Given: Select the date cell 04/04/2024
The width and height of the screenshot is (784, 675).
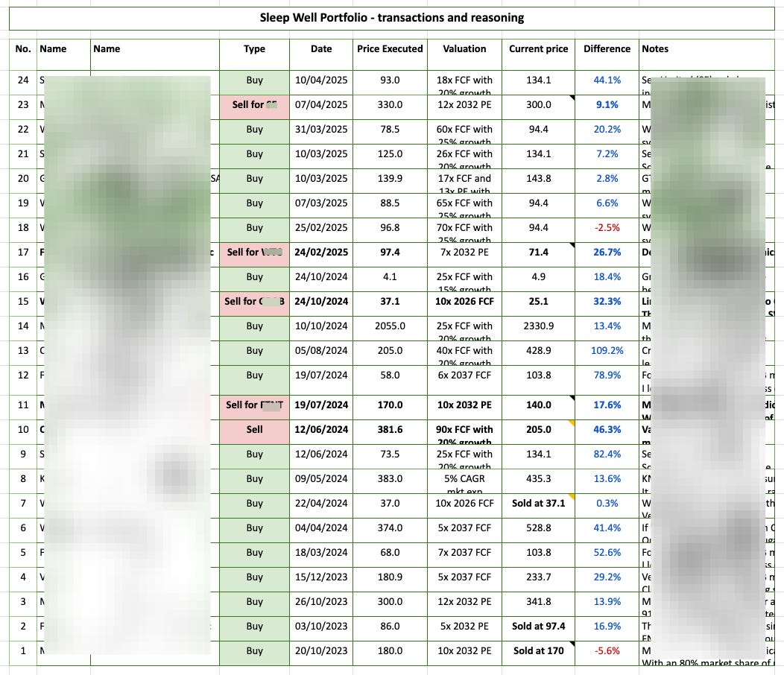Looking at the screenshot, I should click(321, 530).
